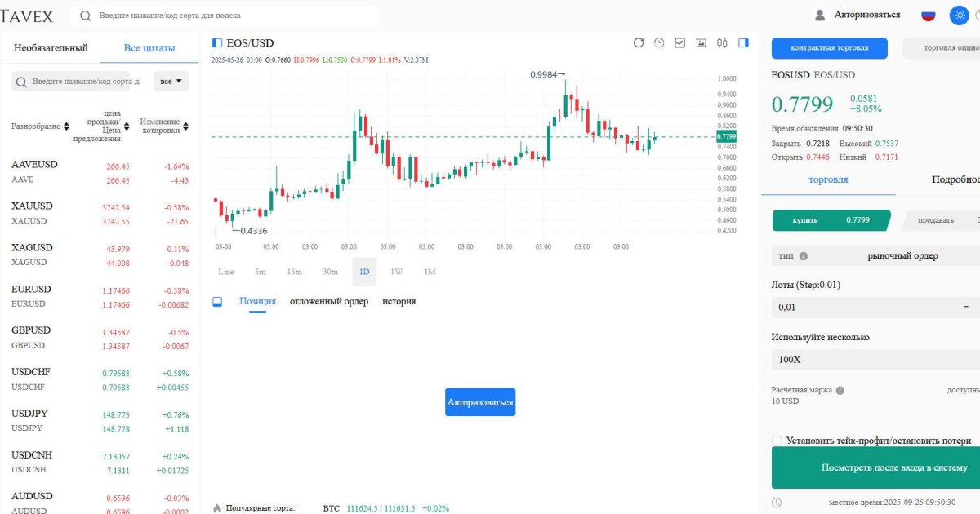Sort by "Изменение котировки" column
This screenshot has height=514, width=980.
[163, 126]
